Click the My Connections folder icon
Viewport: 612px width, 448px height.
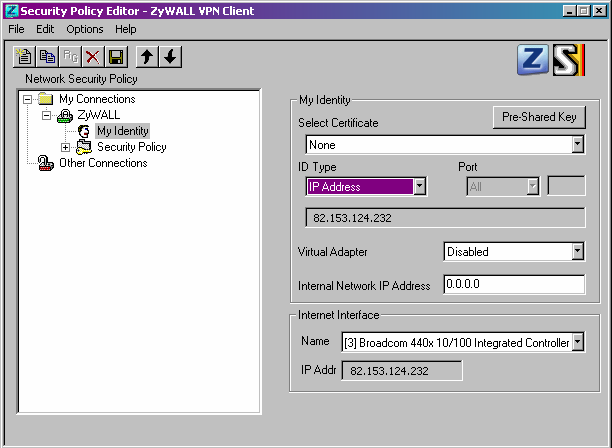45,99
